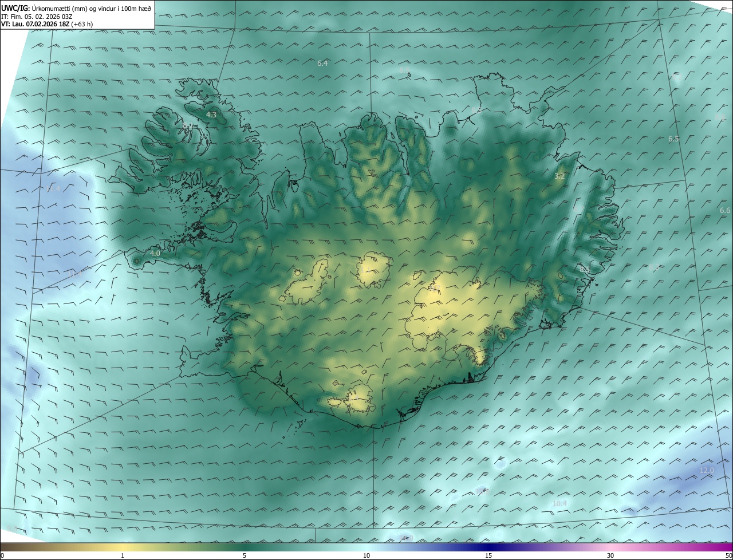Click the 30 tick on the color scale

coord(610,556)
